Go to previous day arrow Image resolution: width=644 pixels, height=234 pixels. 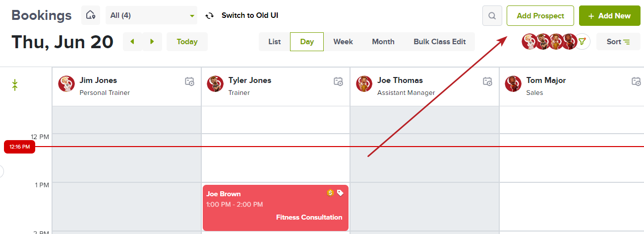[132, 42]
